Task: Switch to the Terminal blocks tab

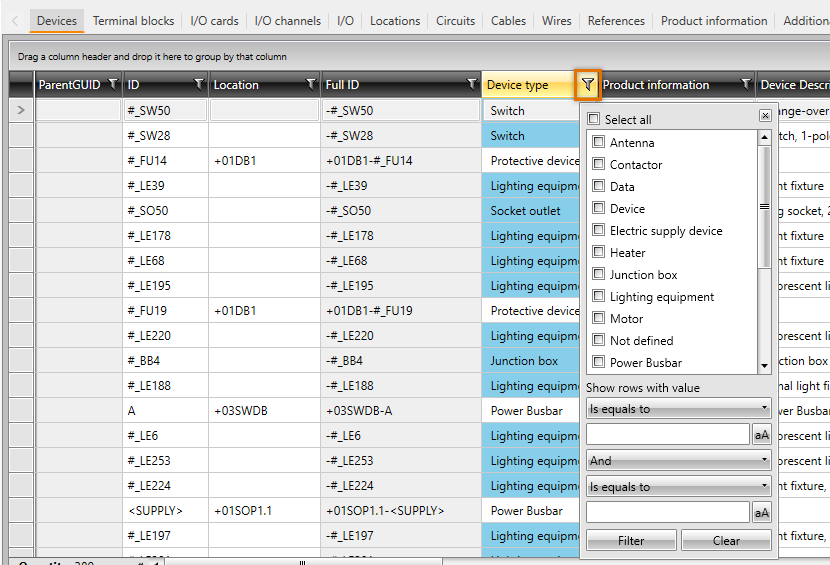Action: [133, 21]
